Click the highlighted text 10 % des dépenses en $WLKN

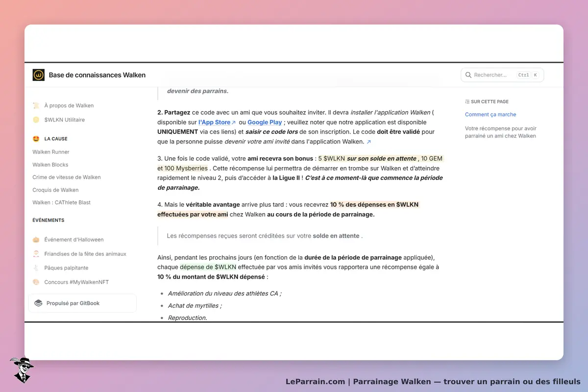point(374,204)
